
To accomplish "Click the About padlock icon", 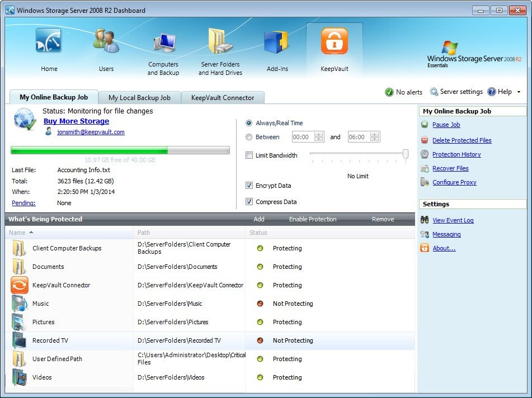I will point(425,248).
